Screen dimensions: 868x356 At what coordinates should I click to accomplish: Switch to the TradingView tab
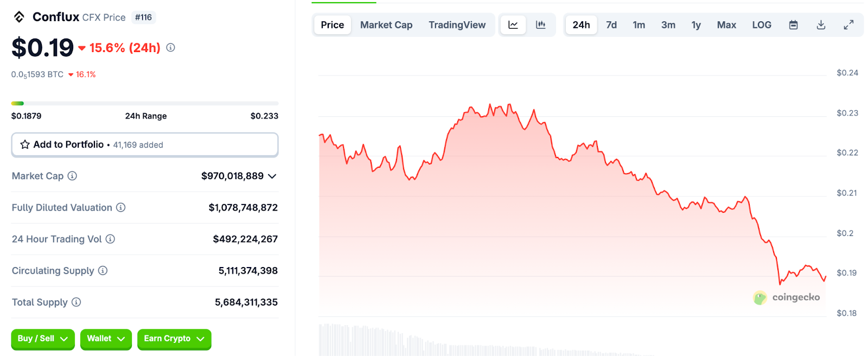pos(457,25)
